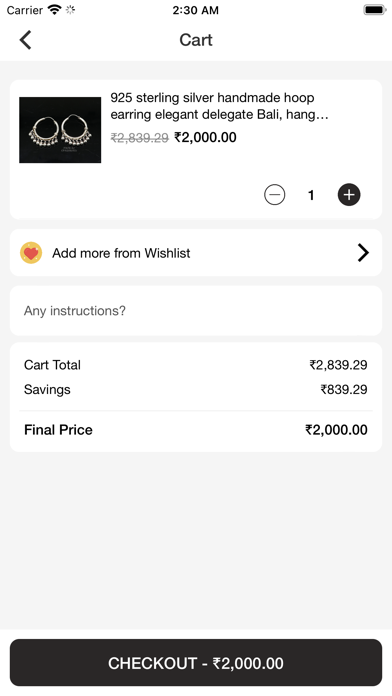The width and height of the screenshot is (392, 696).
Task: Focus the Any instructions field
Action: click(x=196, y=311)
